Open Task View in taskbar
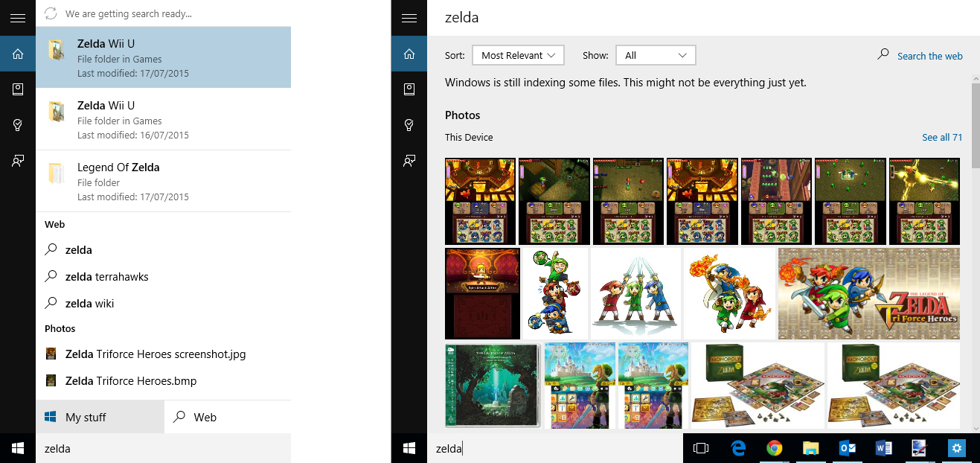The image size is (980, 463). pyautogui.click(x=701, y=448)
